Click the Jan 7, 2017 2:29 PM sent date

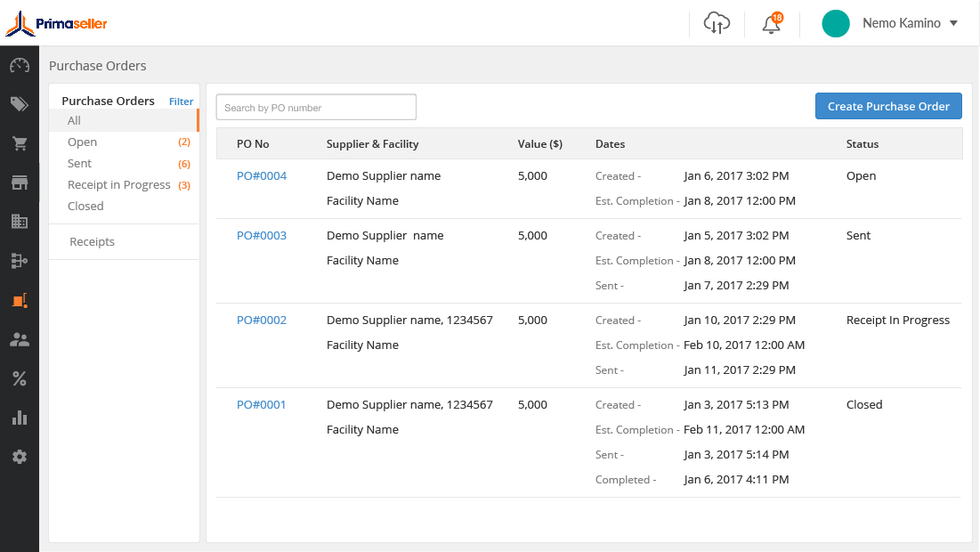point(736,285)
